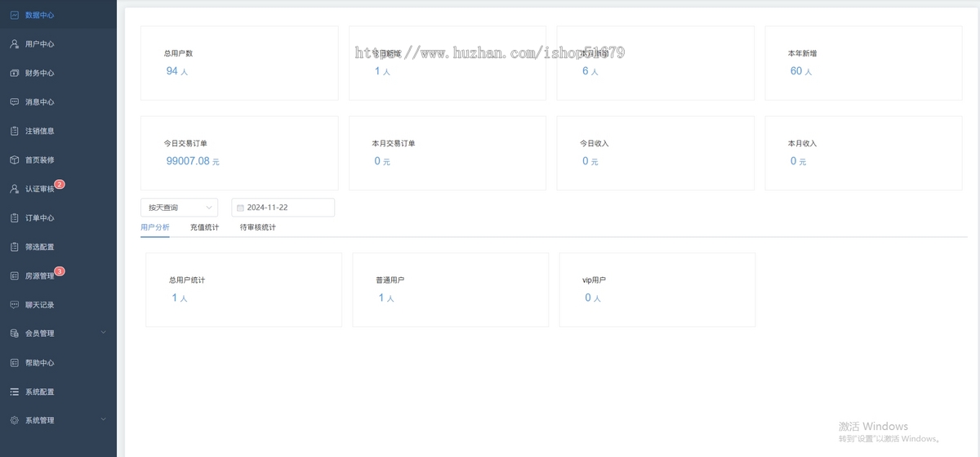Navigate to 首页装修
Screen dimensions: 980x457
[58, 160]
